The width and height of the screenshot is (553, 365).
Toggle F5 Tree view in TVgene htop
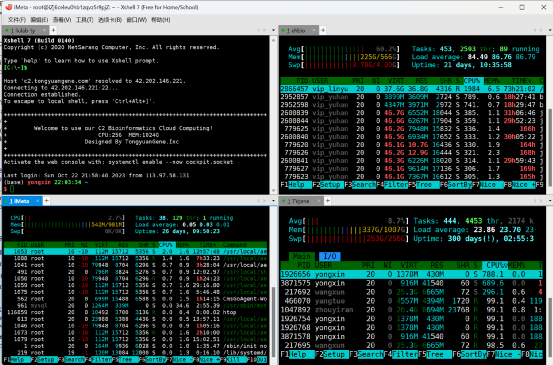[x=435, y=354]
